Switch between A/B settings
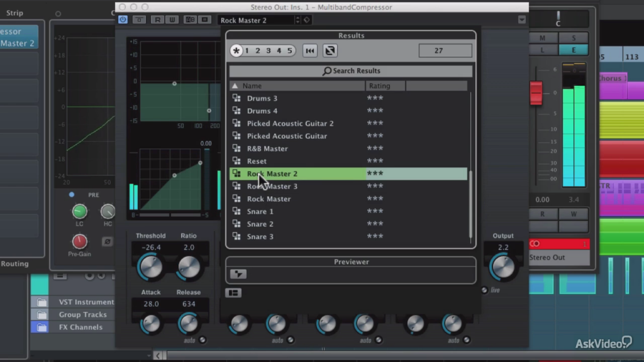 coord(190,19)
